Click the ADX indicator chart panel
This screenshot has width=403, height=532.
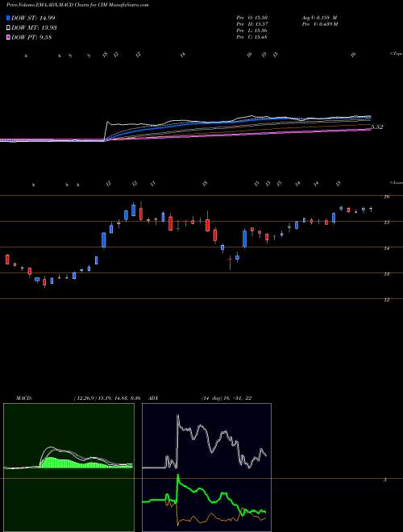206,468
